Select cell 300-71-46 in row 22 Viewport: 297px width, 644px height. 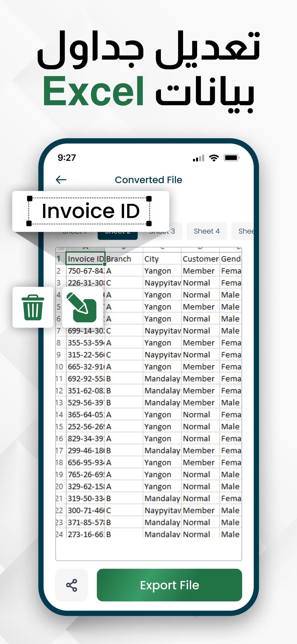tap(85, 510)
